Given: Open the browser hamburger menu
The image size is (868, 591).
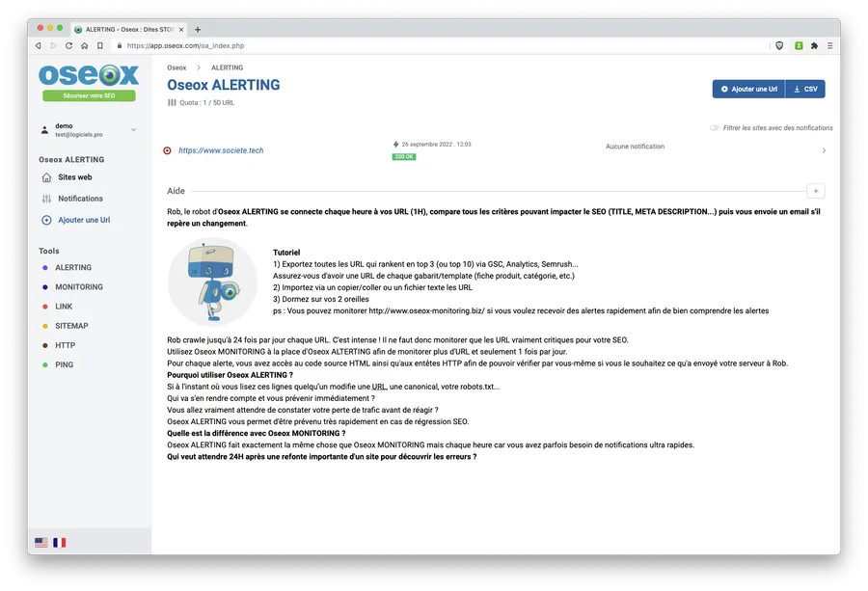Looking at the screenshot, I should point(829,46).
